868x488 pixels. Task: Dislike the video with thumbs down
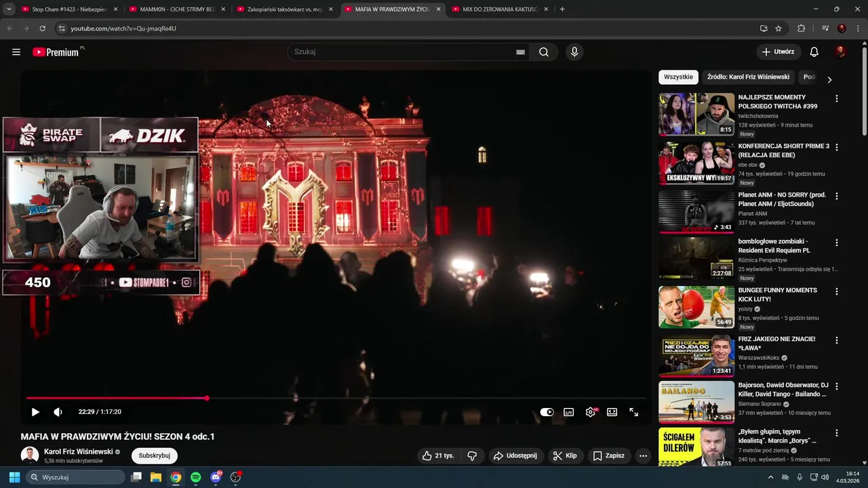[x=472, y=455]
